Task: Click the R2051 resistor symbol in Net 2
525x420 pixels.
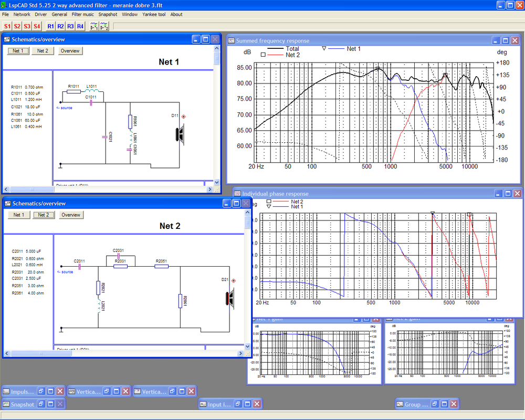Action: 161,266
